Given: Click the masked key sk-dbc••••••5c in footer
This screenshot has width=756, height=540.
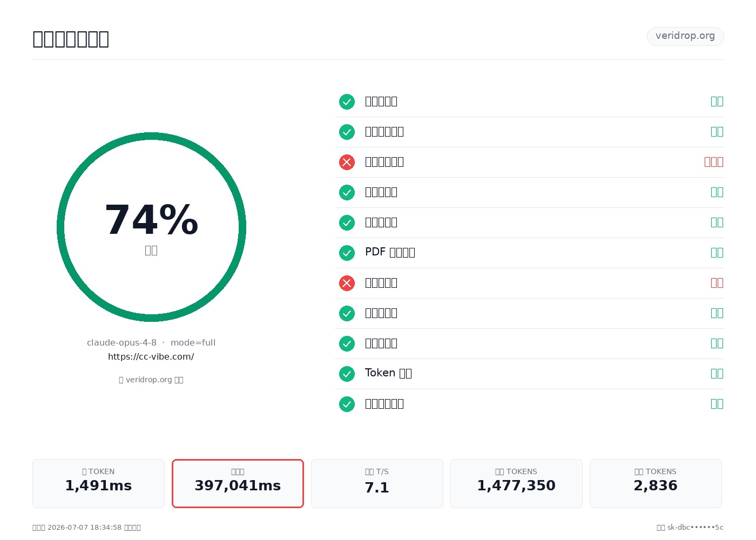Looking at the screenshot, I should [696, 528].
